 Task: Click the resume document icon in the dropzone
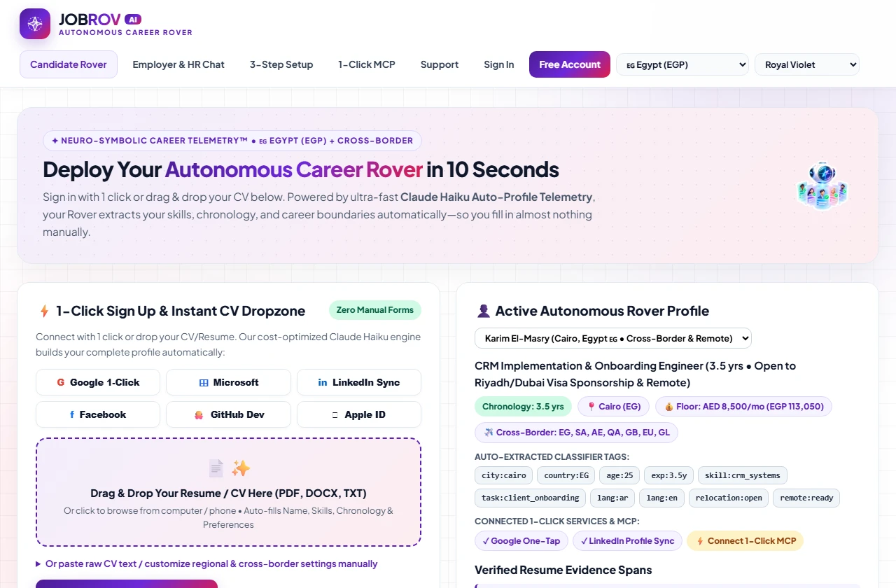point(216,468)
